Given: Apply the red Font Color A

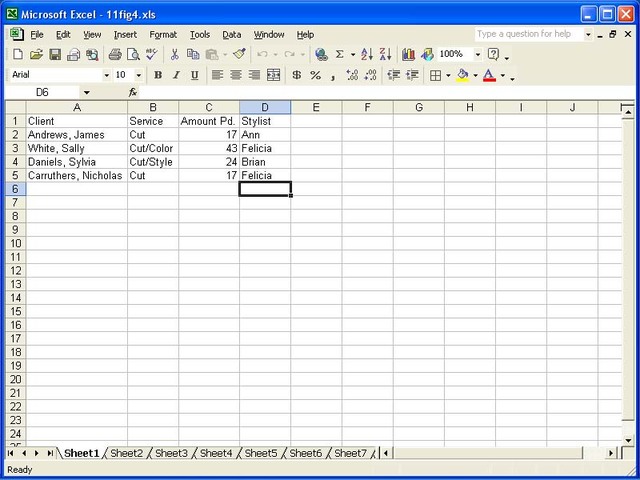Looking at the screenshot, I should [x=489, y=75].
